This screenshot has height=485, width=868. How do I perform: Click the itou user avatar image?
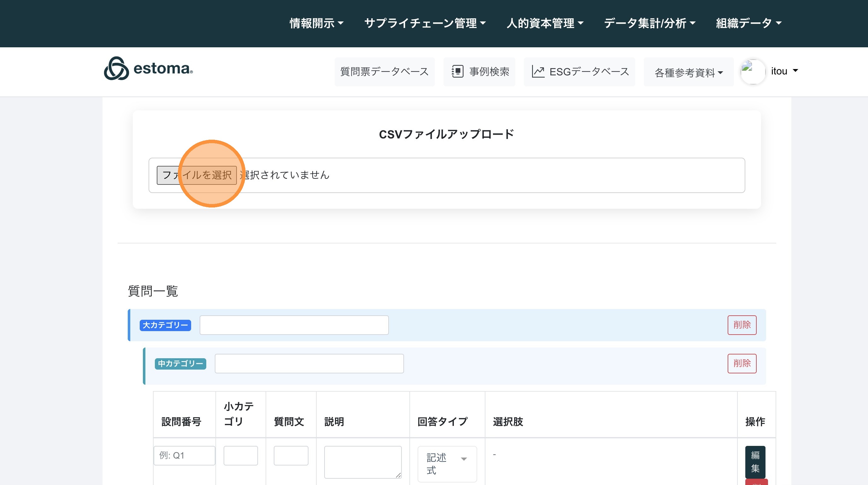tap(753, 71)
